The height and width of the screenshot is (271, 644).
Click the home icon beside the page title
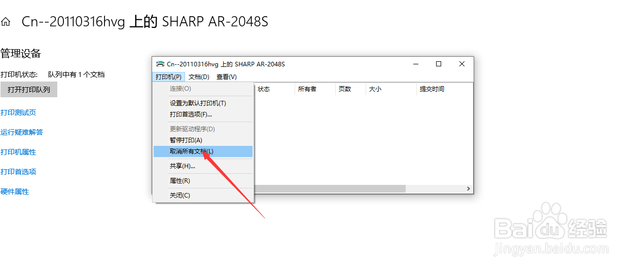click(6, 22)
